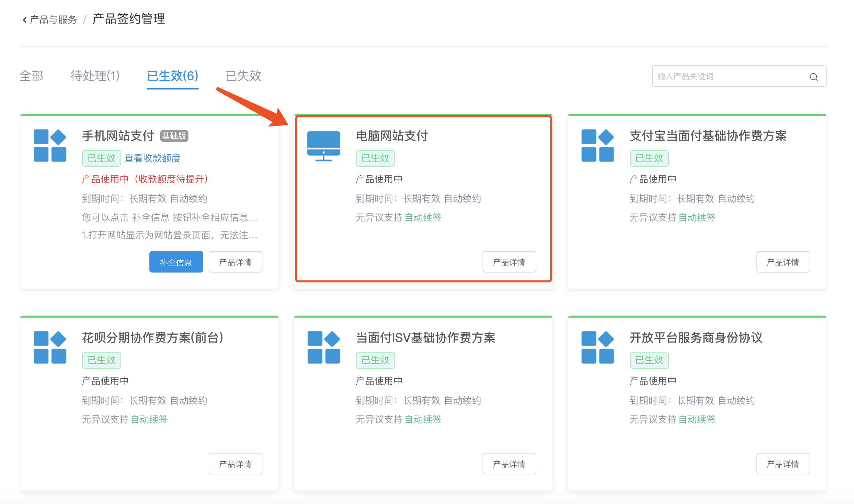Switch to the 全部 tab
The image size is (854, 504).
pyautogui.click(x=31, y=76)
